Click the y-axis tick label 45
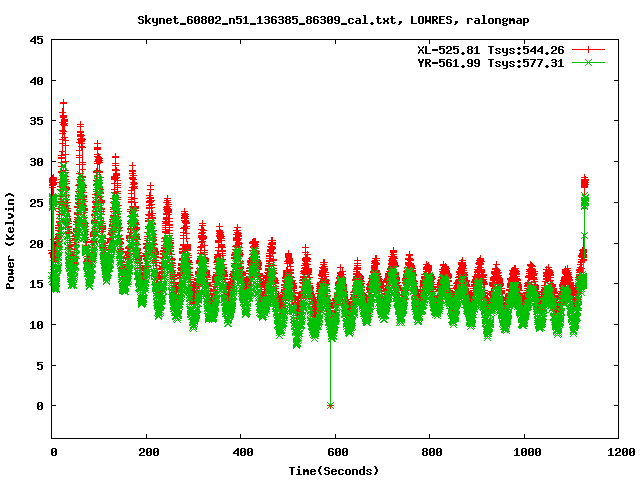 coord(36,40)
